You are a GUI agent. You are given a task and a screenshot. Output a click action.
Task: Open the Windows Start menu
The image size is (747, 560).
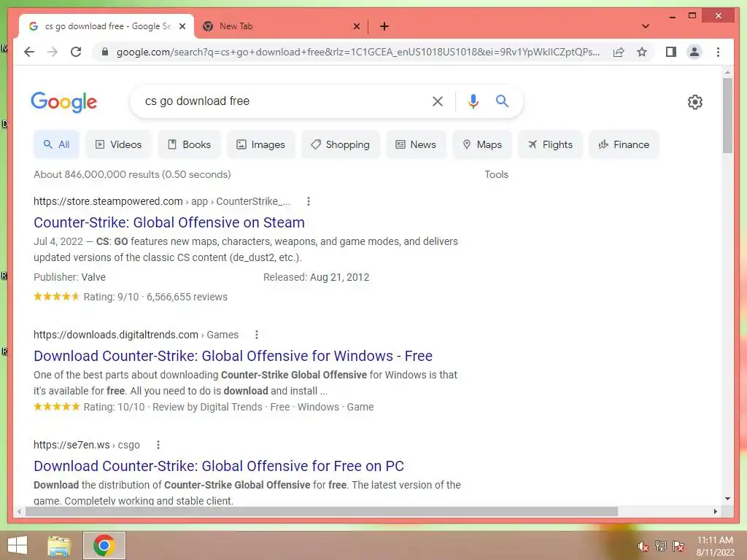point(18,545)
